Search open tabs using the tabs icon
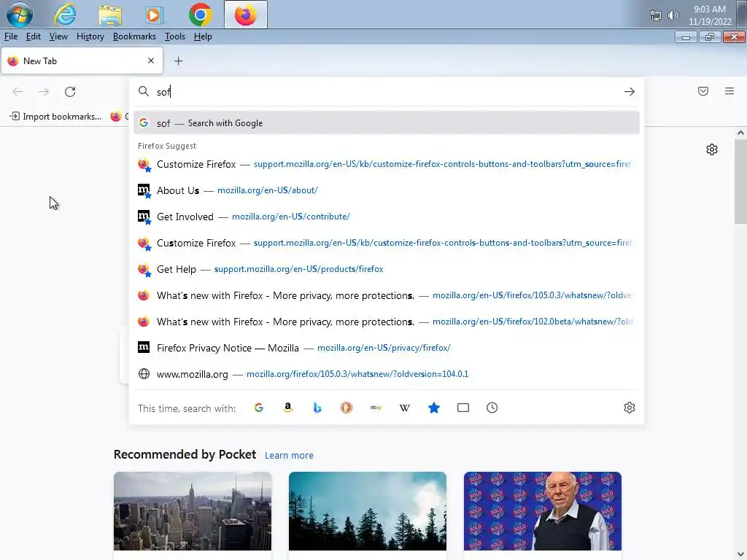This screenshot has width=747, height=560. [x=463, y=408]
